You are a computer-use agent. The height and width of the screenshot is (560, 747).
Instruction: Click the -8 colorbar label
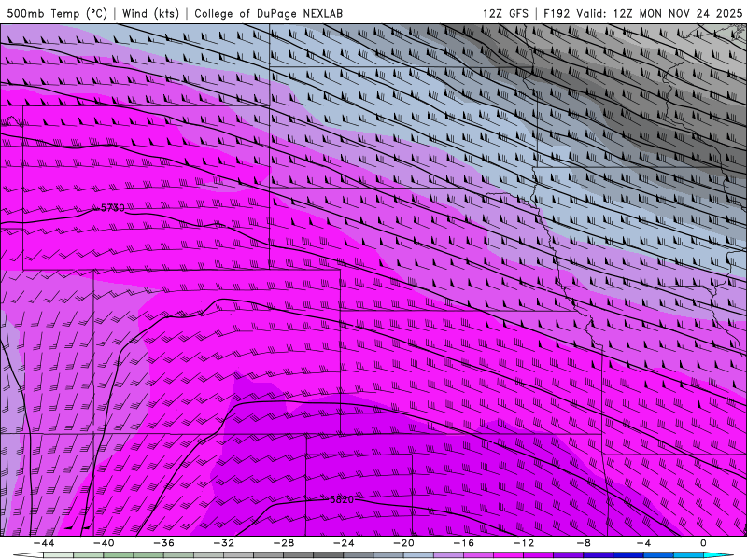point(584,543)
